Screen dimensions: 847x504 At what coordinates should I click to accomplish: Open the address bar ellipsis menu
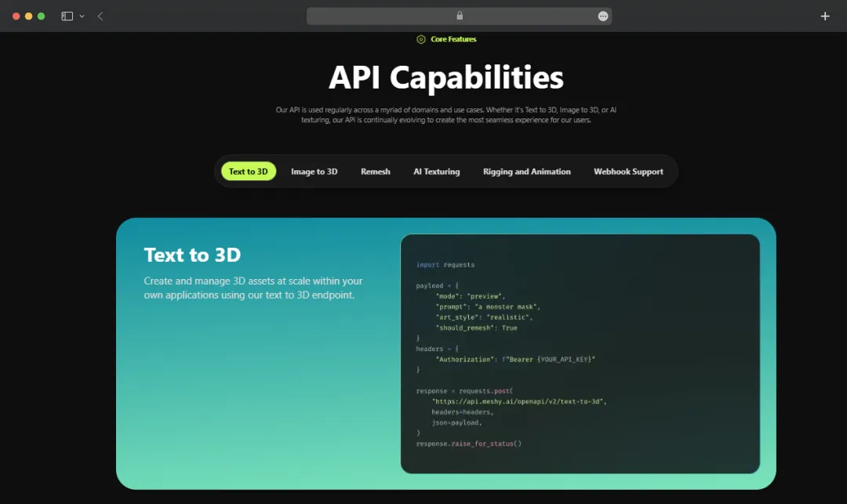(x=603, y=16)
